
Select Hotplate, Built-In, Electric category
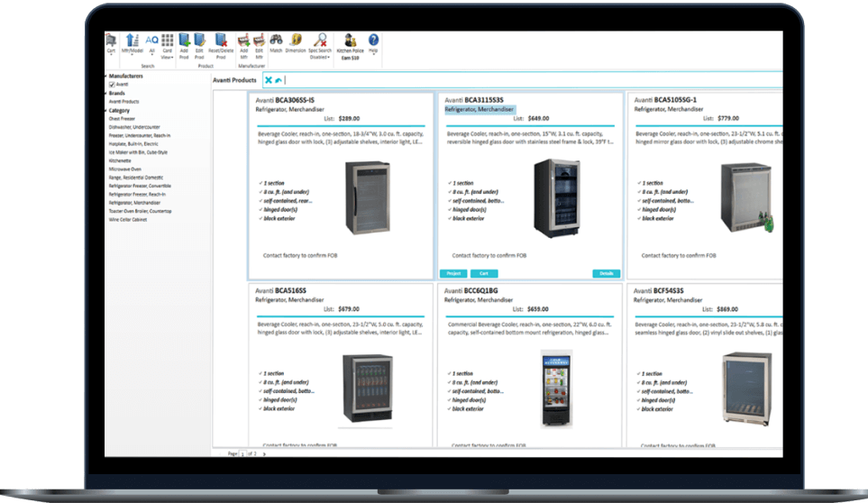[x=133, y=144]
